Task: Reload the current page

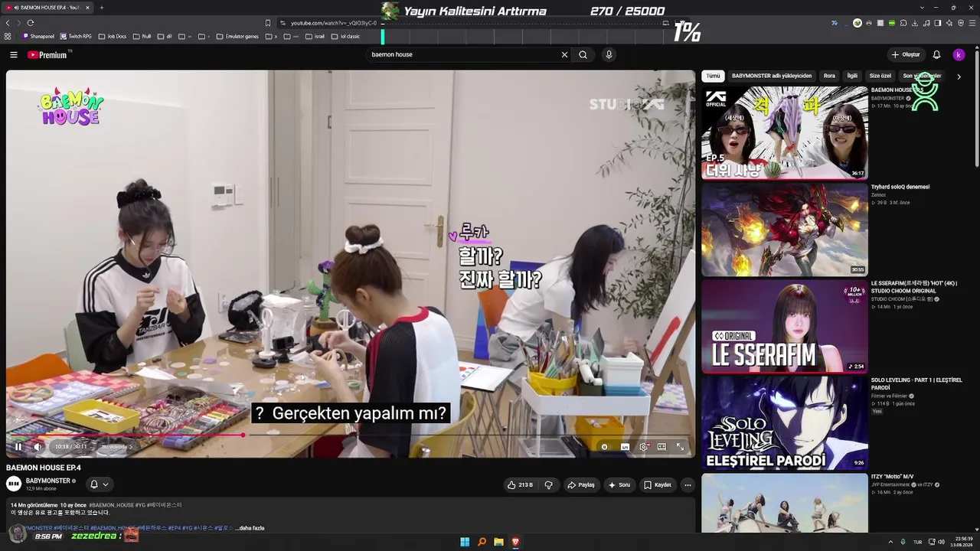Action: 30,23
